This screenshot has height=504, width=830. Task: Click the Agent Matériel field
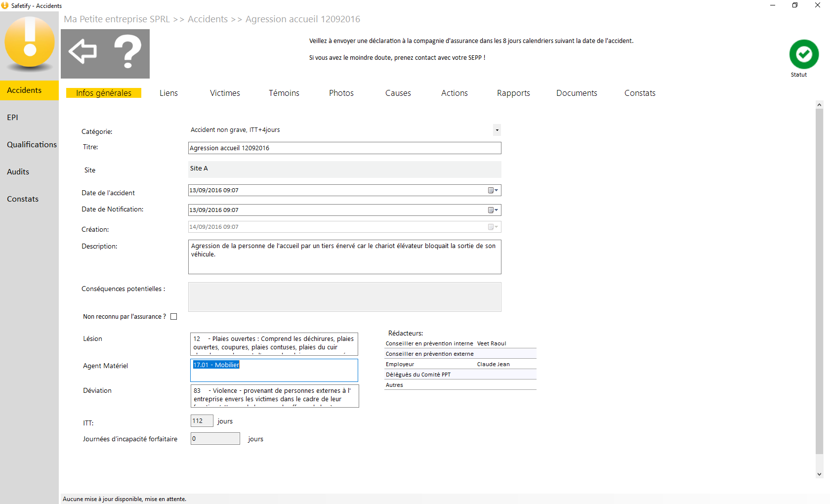pyautogui.click(x=274, y=370)
